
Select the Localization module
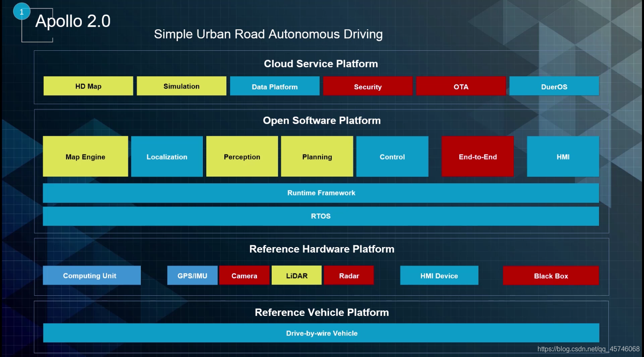(x=167, y=156)
